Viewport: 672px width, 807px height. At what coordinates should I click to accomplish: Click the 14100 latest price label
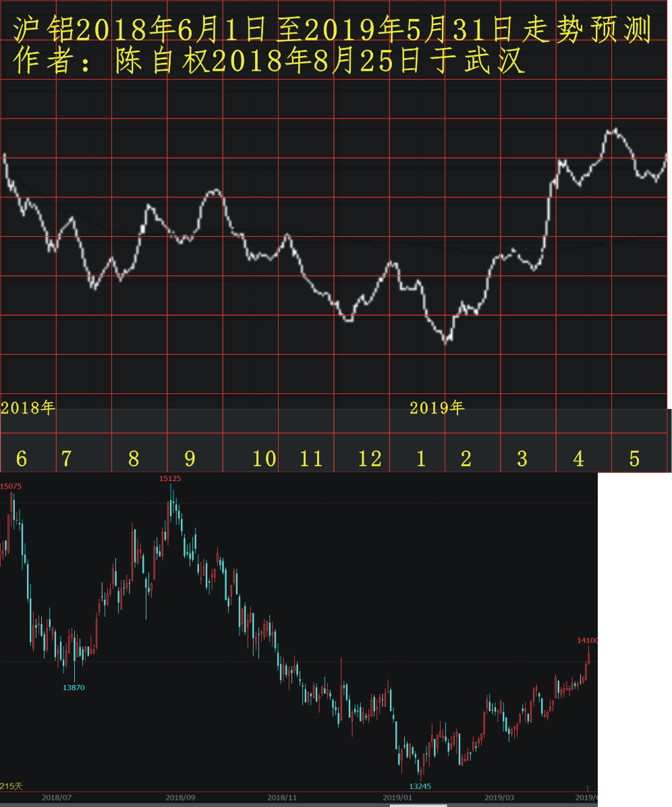click(x=587, y=640)
